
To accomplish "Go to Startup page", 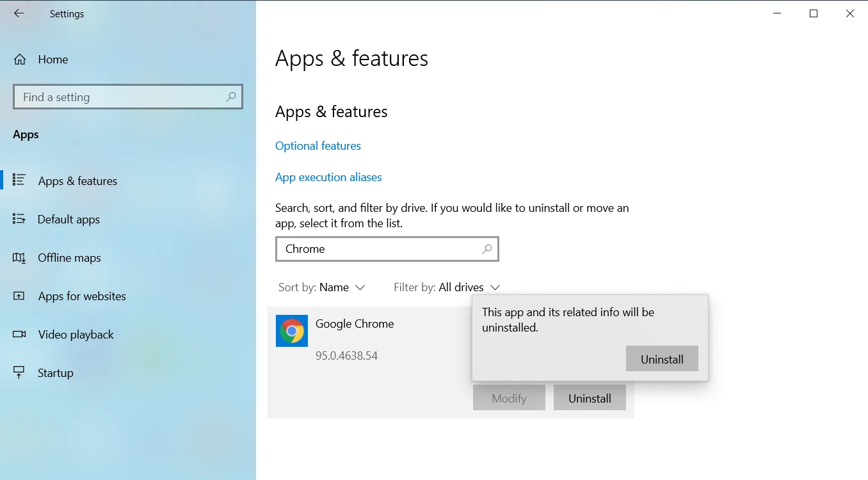I will [56, 373].
